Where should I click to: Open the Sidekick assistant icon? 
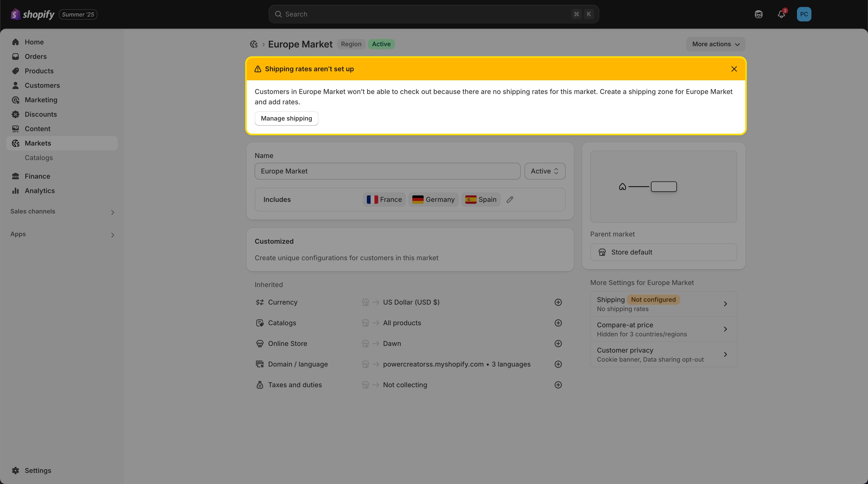coord(758,14)
